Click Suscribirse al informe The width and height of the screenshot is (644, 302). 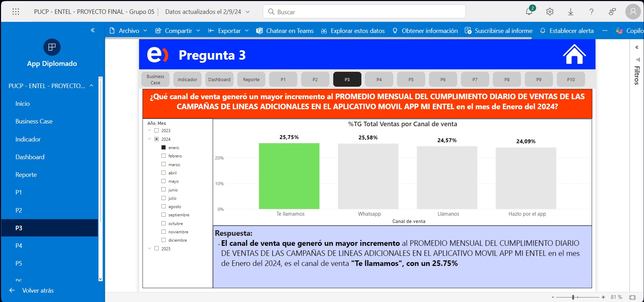point(498,31)
